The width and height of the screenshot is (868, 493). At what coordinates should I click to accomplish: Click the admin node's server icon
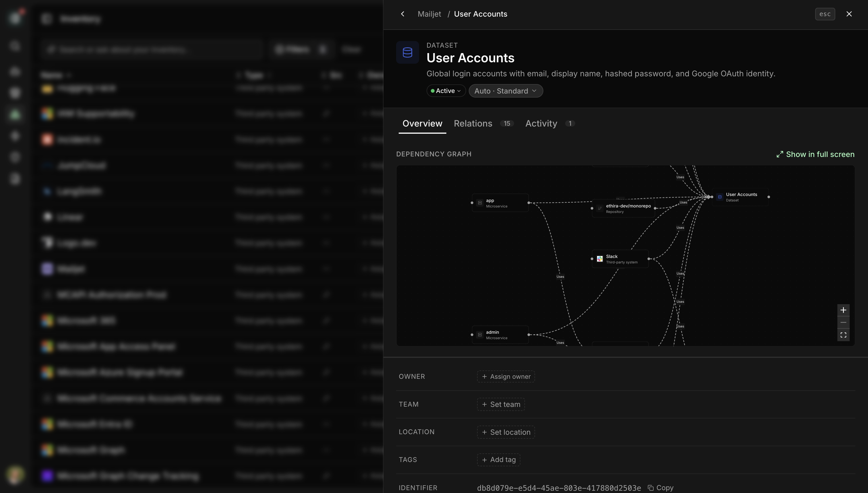tap(480, 335)
